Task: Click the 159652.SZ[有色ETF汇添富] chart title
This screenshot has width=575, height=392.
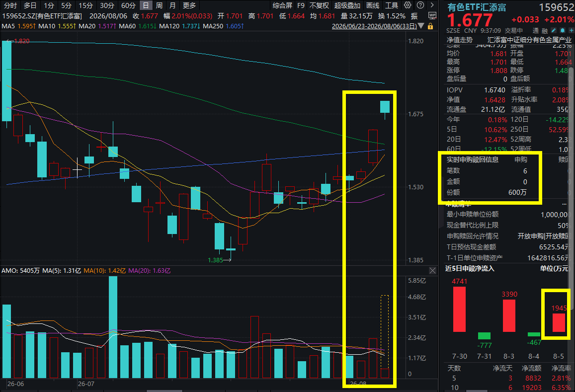Action: click(x=42, y=16)
